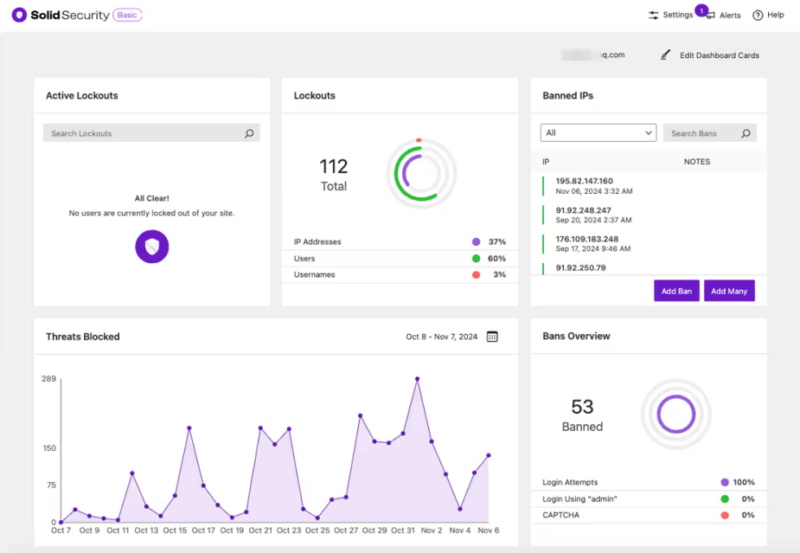Click the Login Using "admin" row label
Screen dimensions: 800x553
pos(580,499)
